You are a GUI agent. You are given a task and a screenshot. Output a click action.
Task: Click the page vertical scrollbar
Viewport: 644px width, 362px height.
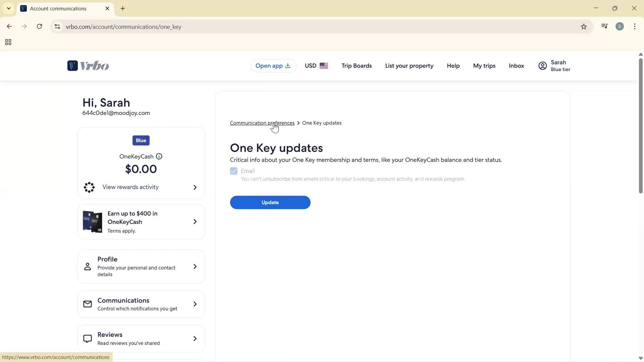(640, 126)
